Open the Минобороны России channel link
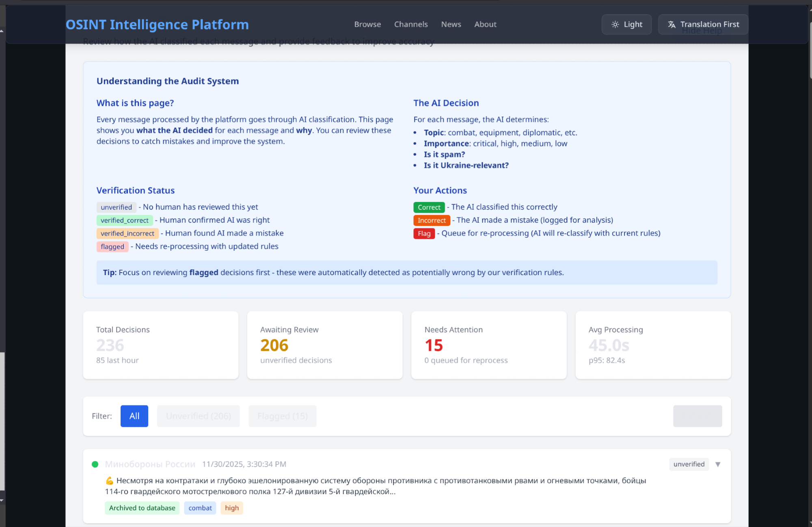812x527 pixels. point(150,464)
